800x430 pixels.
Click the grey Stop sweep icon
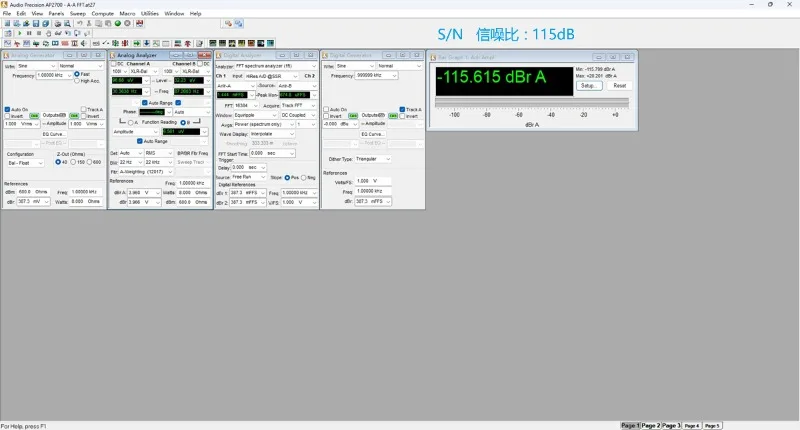pos(127,23)
